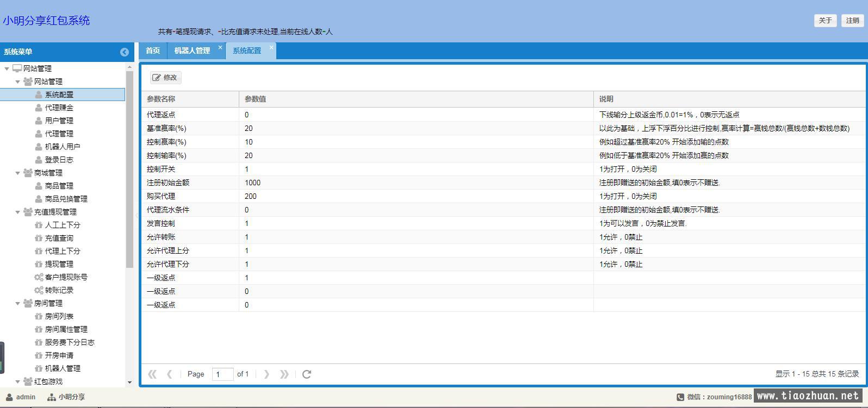Click the 小明分享 organization icon in status bar

[52, 397]
